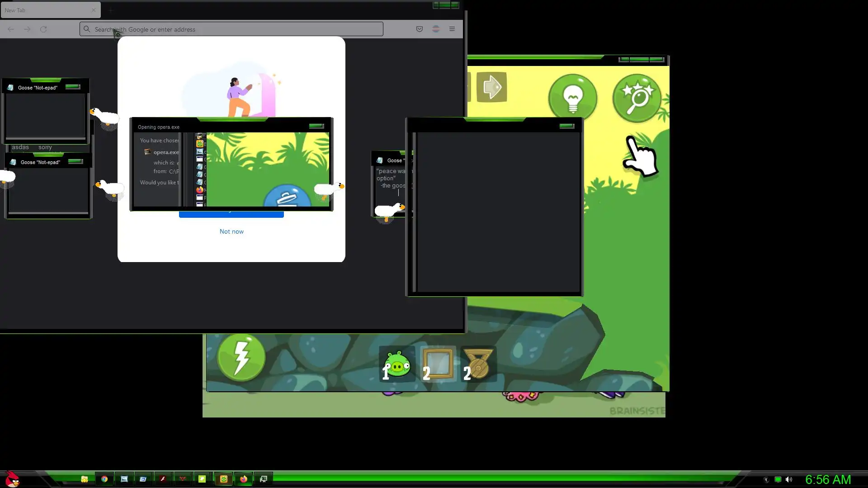Select the wooden frame part slot
The height and width of the screenshot is (488, 868).
[438, 364]
